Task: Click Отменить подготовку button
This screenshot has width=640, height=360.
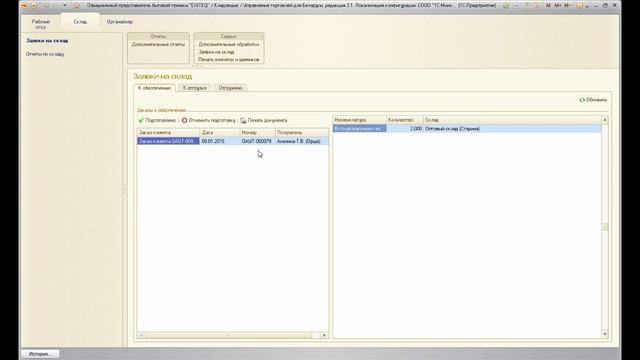Action: pyautogui.click(x=209, y=120)
